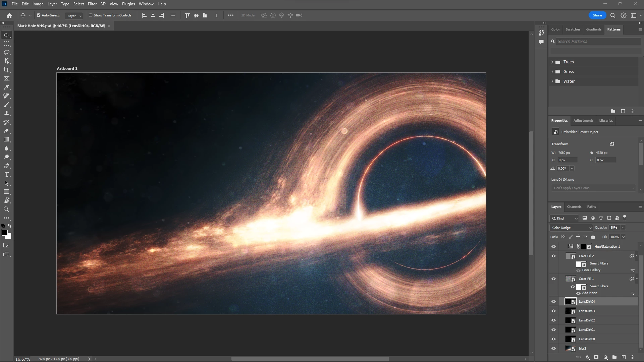
Task: Uncheck the Auto-Select checkbox
Action: (39, 15)
